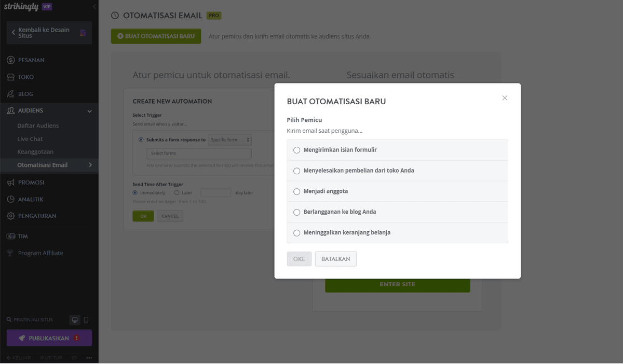Screen dimensions: 623x364
Task: Choose Berlangganan ke blog Anda option
Action: click(296, 212)
